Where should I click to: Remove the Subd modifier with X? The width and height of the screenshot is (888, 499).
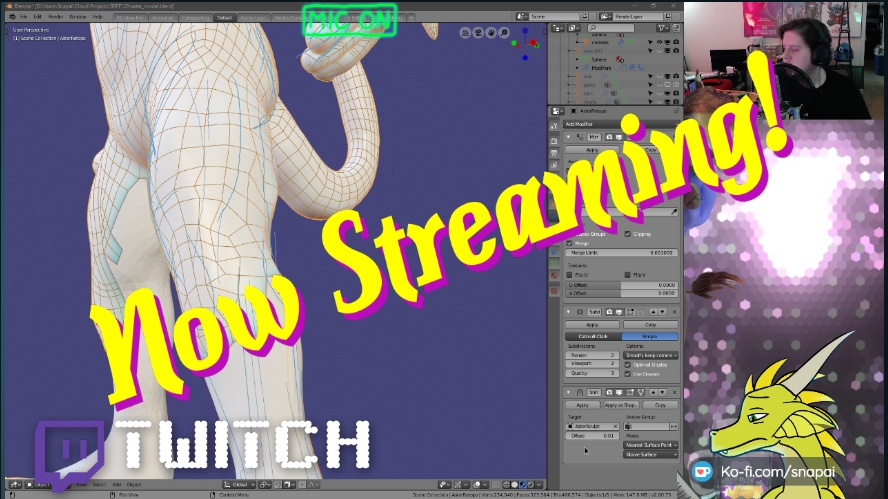(x=674, y=312)
